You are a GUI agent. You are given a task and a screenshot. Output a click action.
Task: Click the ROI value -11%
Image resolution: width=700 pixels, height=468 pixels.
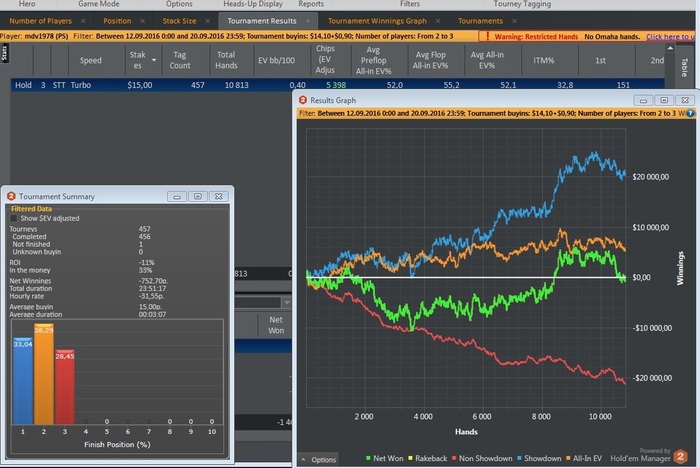(x=146, y=263)
